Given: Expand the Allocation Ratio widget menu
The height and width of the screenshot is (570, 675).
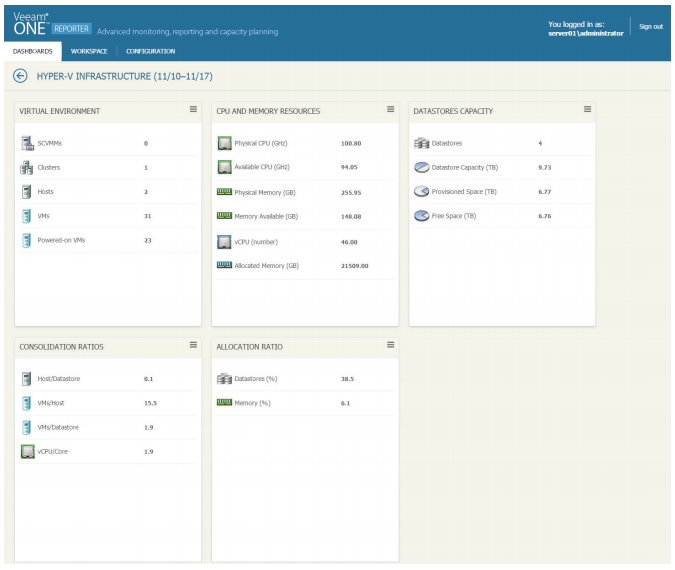Looking at the screenshot, I should pyautogui.click(x=390, y=345).
